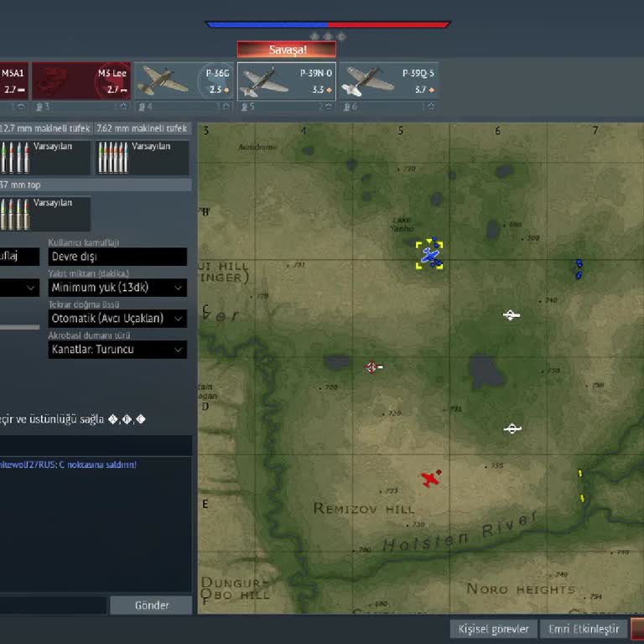Click the lower white capture point above Remizov Hill

pos(512,428)
